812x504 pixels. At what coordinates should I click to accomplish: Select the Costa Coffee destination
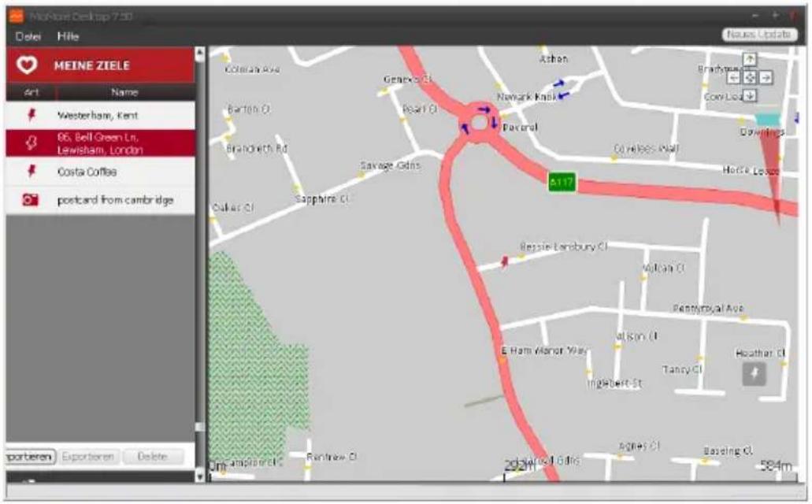(101, 172)
